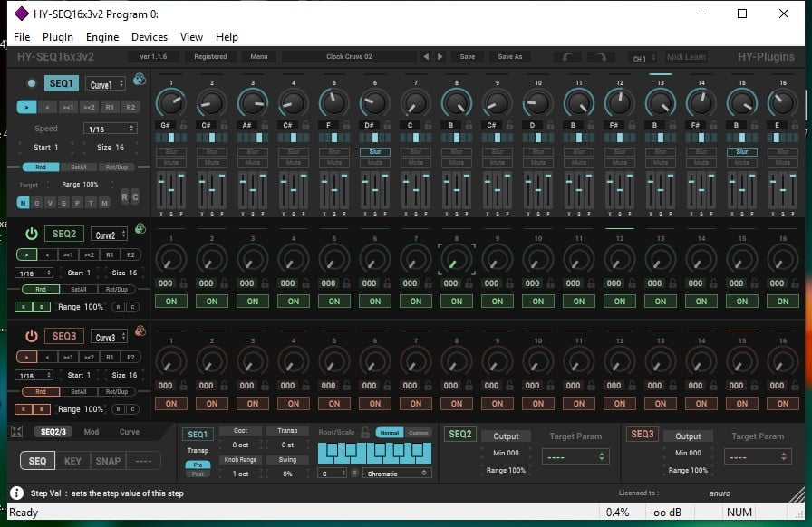The image size is (812, 527).
Task: Open the File menu
Action: point(22,37)
